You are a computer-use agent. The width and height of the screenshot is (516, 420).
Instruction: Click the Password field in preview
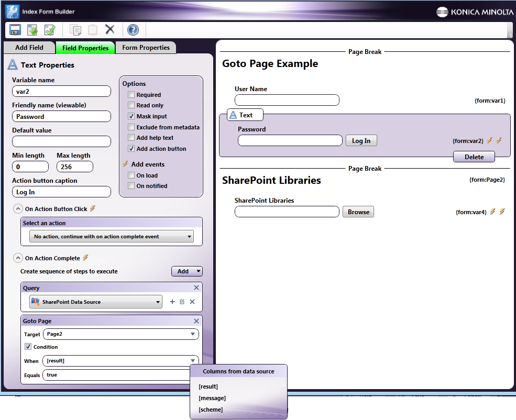pos(290,140)
